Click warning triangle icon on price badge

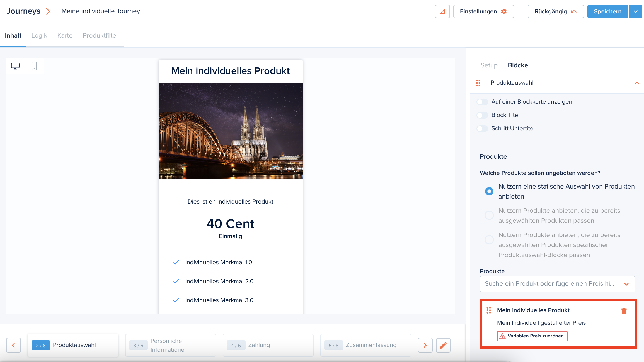pyautogui.click(x=502, y=336)
